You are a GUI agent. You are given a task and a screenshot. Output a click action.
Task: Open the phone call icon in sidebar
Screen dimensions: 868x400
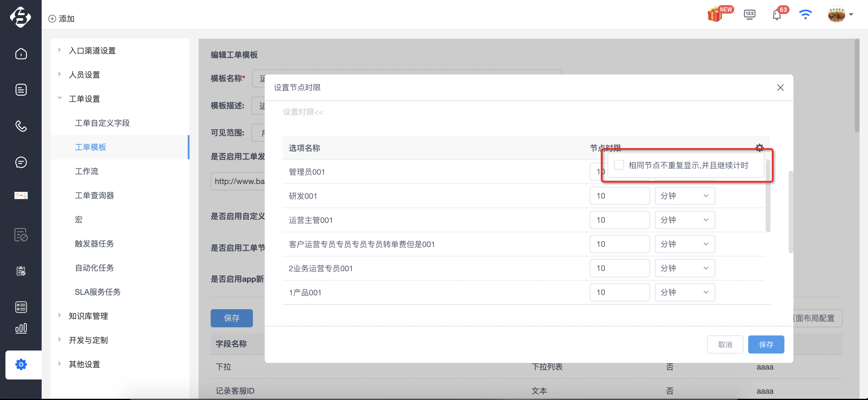[21, 126]
